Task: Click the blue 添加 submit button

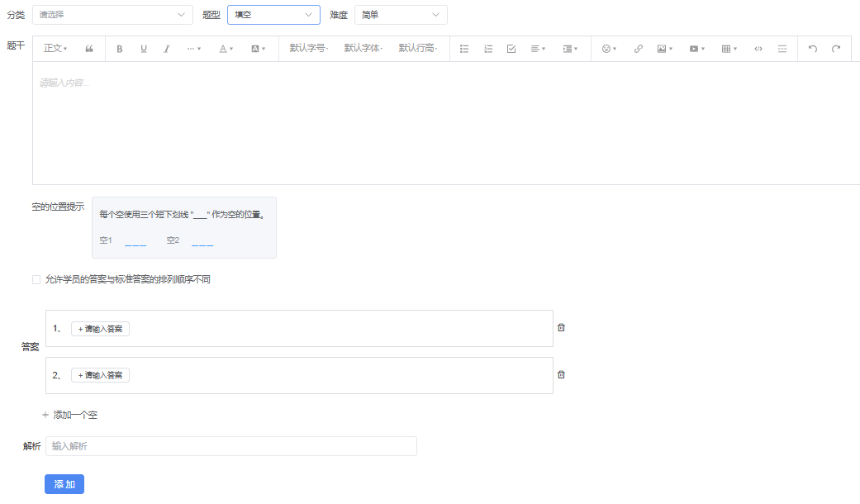Action: point(64,484)
